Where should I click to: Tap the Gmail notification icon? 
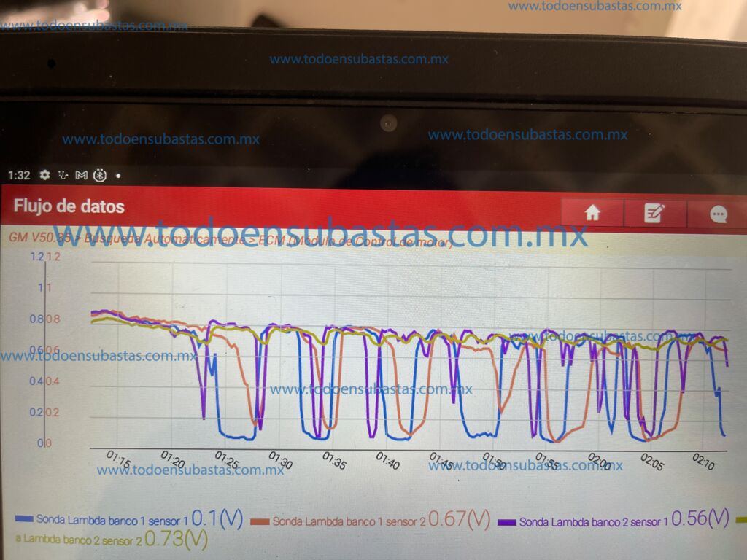click(x=82, y=175)
